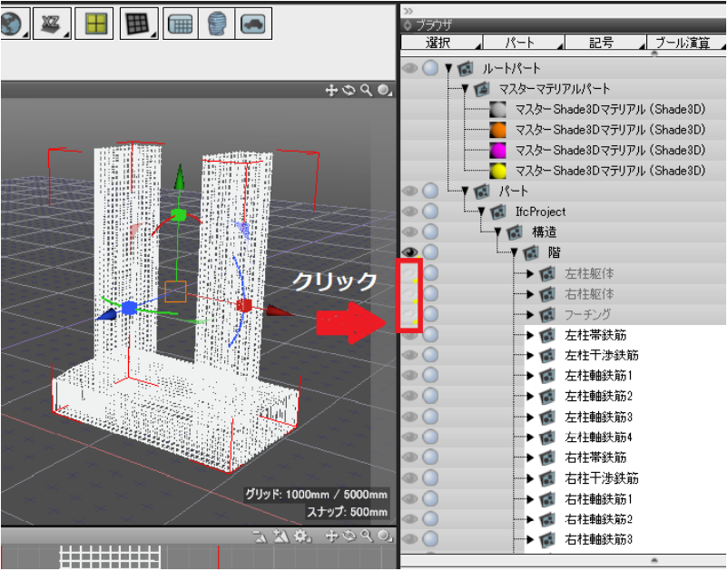Screen dimensions: 728x571
Task: Toggle eye visibility for the 階 part
Action: tap(410, 251)
